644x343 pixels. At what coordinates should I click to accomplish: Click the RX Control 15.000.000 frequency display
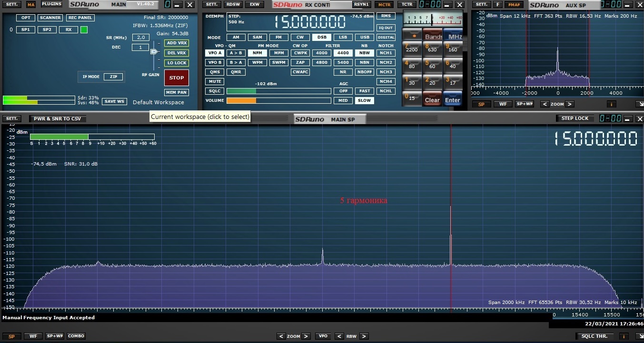click(x=309, y=22)
